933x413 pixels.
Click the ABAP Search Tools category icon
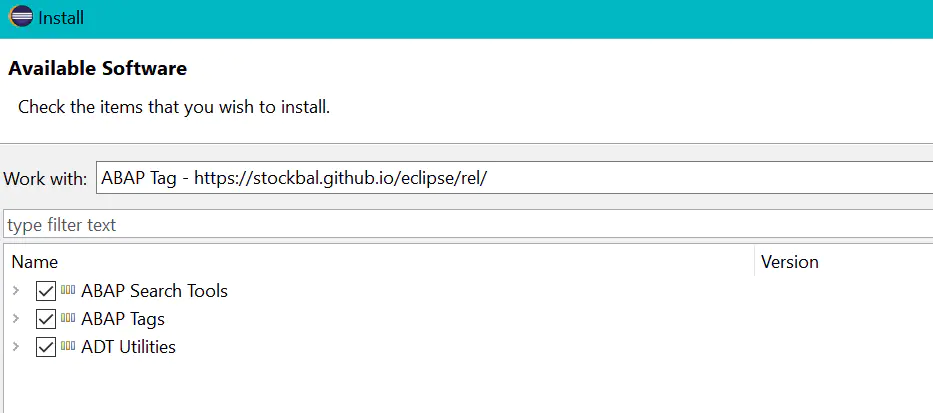68,290
